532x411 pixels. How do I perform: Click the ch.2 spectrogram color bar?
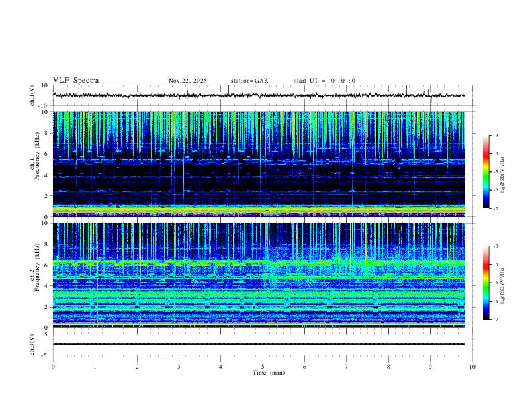[x=486, y=283]
